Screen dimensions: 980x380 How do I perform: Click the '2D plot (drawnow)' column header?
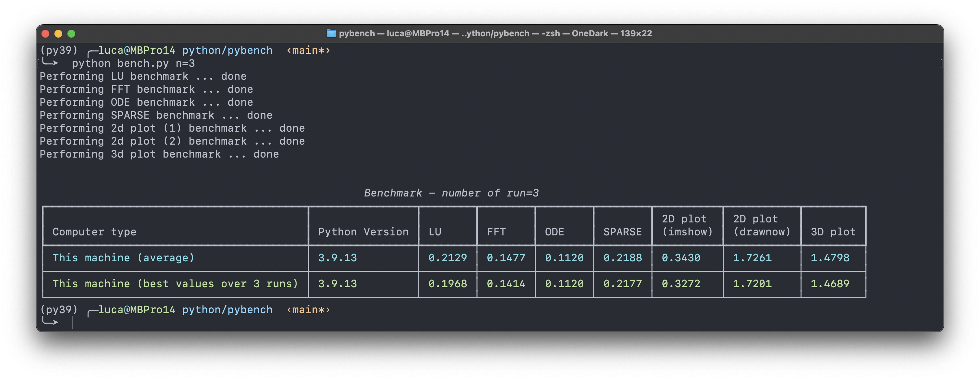point(762,225)
